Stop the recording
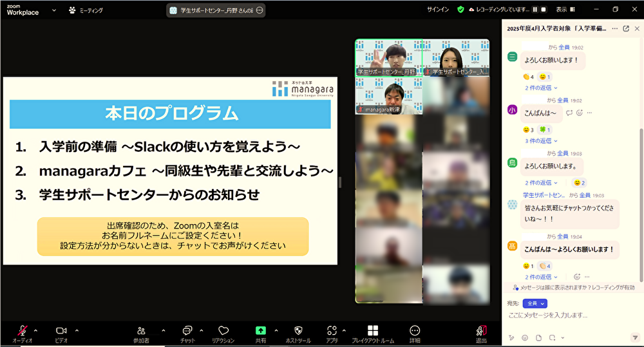 point(544,10)
